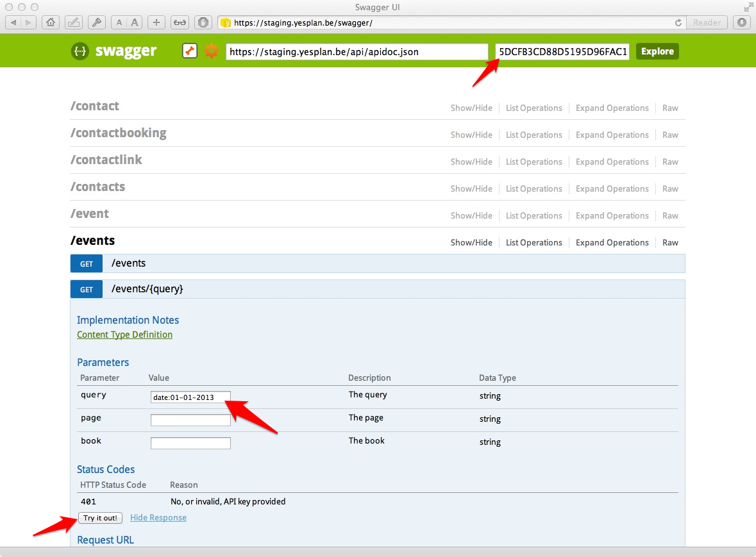The height and width of the screenshot is (557, 756).
Task: List Operations for /contacts
Action: pyautogui.click(x=533, y=189)
